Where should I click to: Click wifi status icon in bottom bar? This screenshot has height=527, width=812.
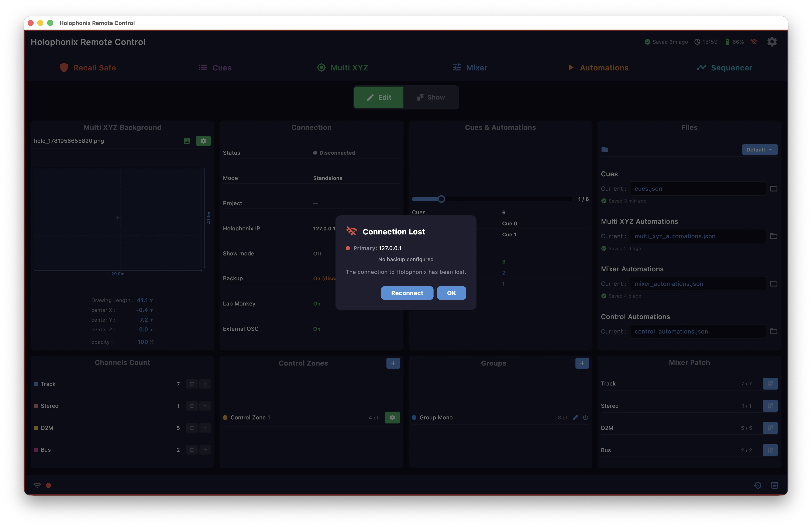click(37, 485)
